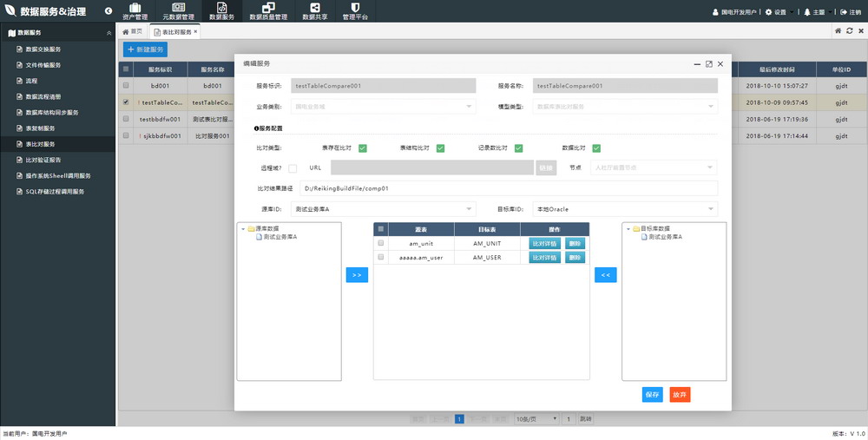This screenshot has height=440, width=868.
Task: Switch to the 首页 tab
Action: 132,31
